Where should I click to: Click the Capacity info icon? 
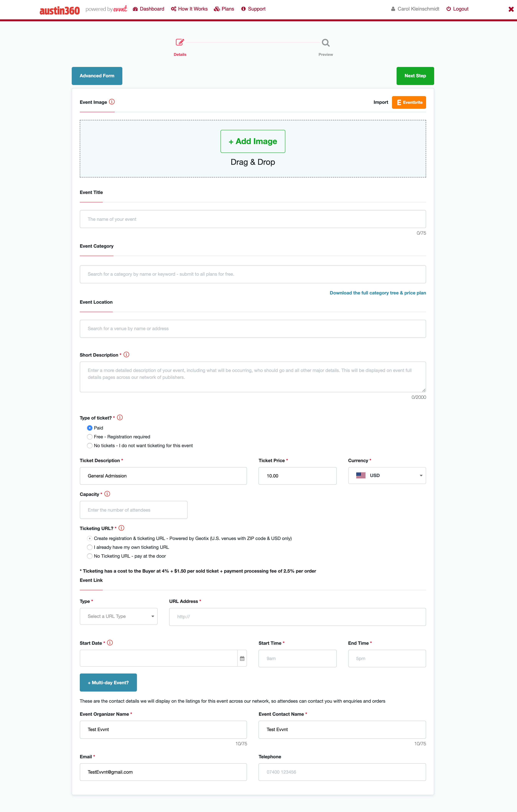(107, 494)
